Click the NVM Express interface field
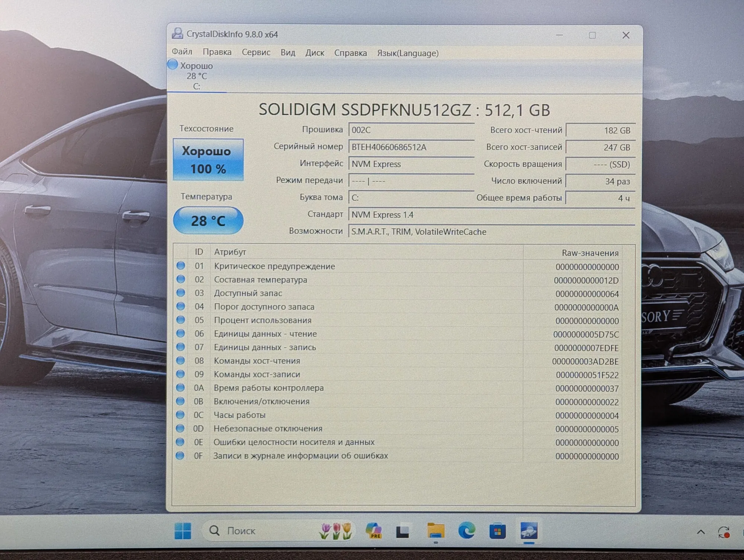The image size is (744, 560). point(411,164)
